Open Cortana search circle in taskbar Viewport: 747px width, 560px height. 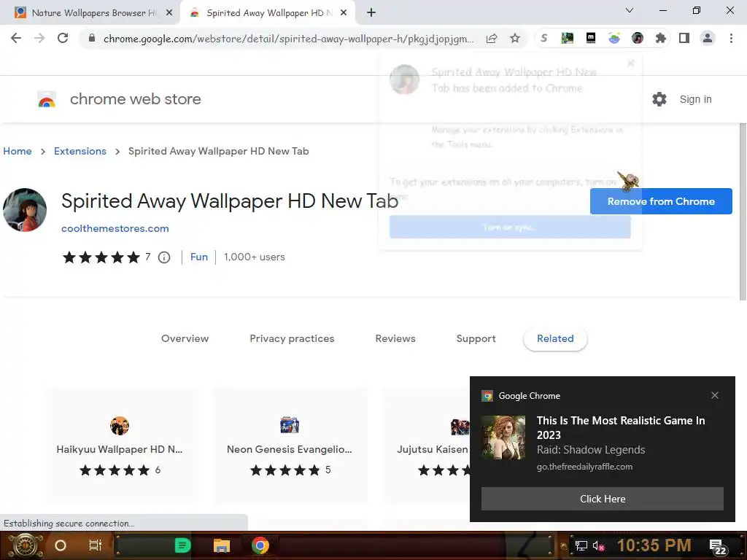(x=61, y=545)
